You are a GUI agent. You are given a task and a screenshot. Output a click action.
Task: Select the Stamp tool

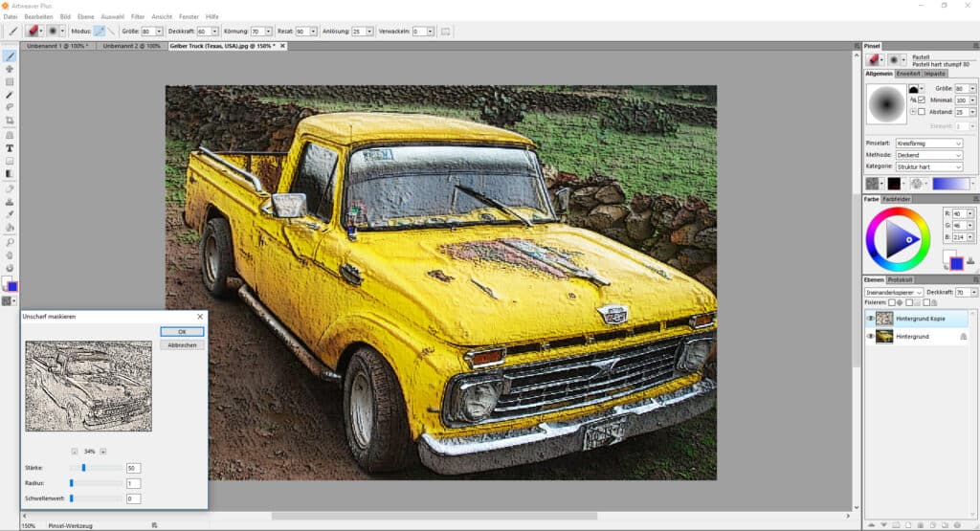pos(10,202)
